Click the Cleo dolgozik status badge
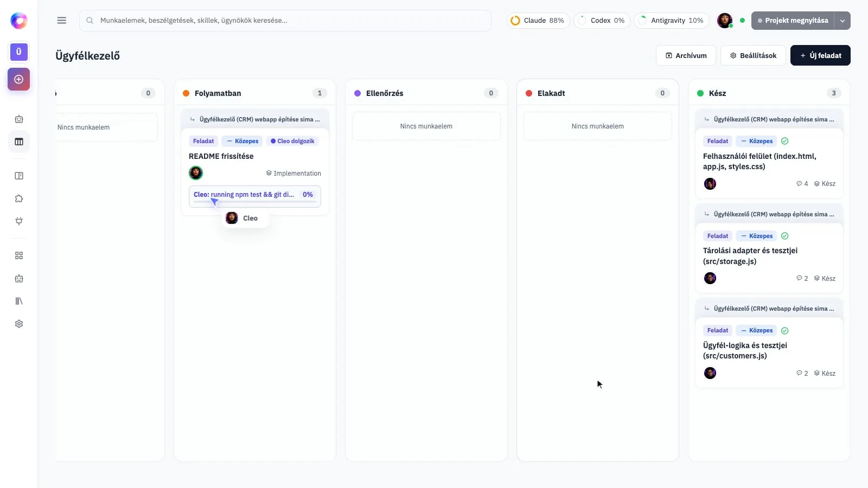The height and width of the screenshot is (488, 868). (x=292, y=141)
